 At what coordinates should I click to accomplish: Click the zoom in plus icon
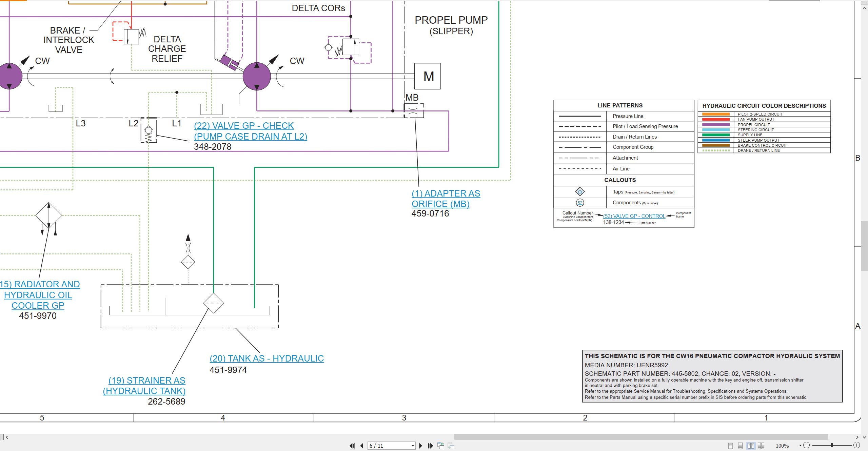click(856, 445)
